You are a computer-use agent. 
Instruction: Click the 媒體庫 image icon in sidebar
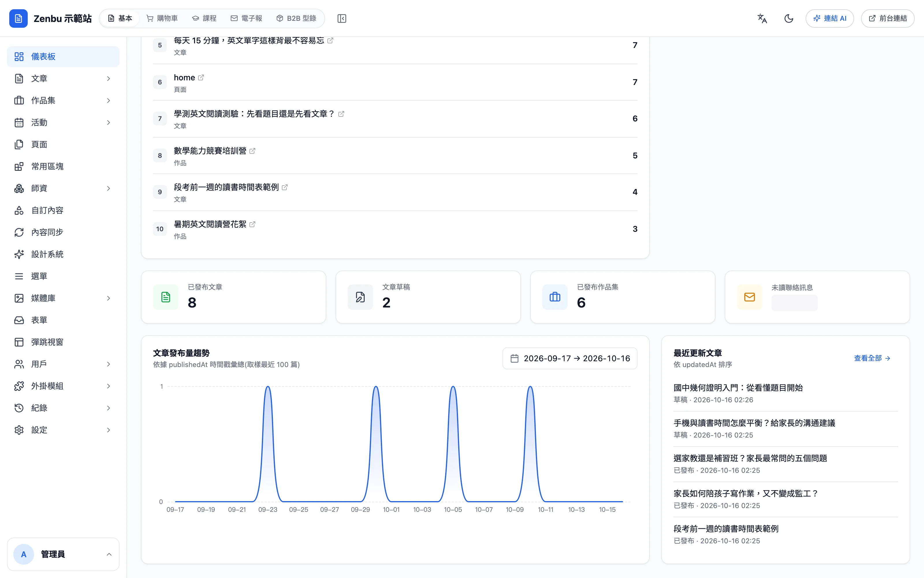[x=19, y=298]
